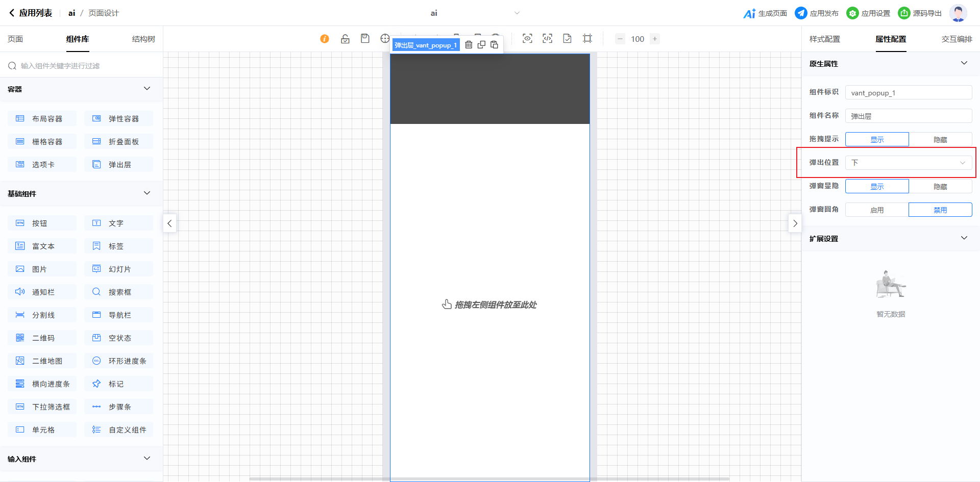Go back to 应用列表

point(31,13)
